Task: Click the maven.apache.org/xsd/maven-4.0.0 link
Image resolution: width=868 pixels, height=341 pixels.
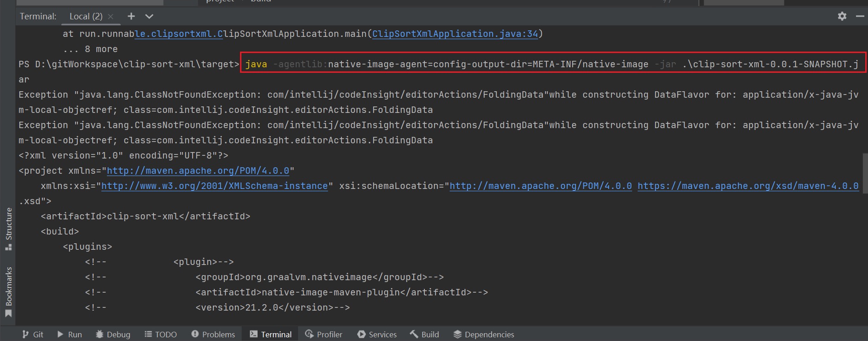Action: click(x=748, y=186)
